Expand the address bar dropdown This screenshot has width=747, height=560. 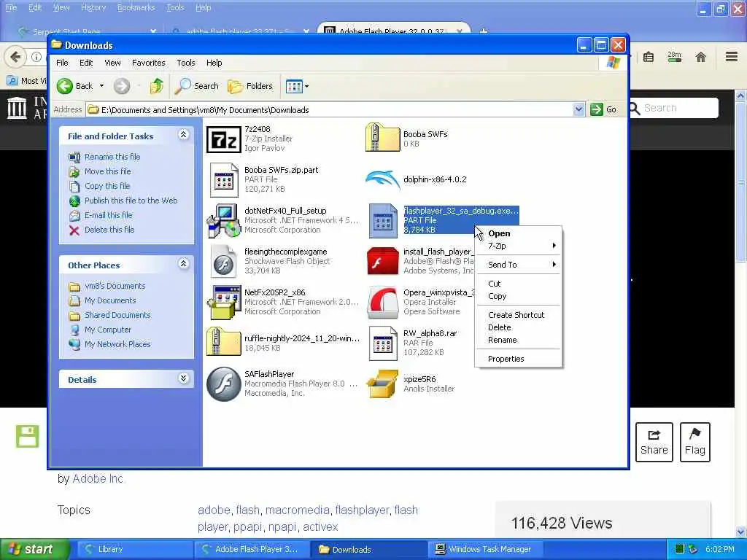578,110
